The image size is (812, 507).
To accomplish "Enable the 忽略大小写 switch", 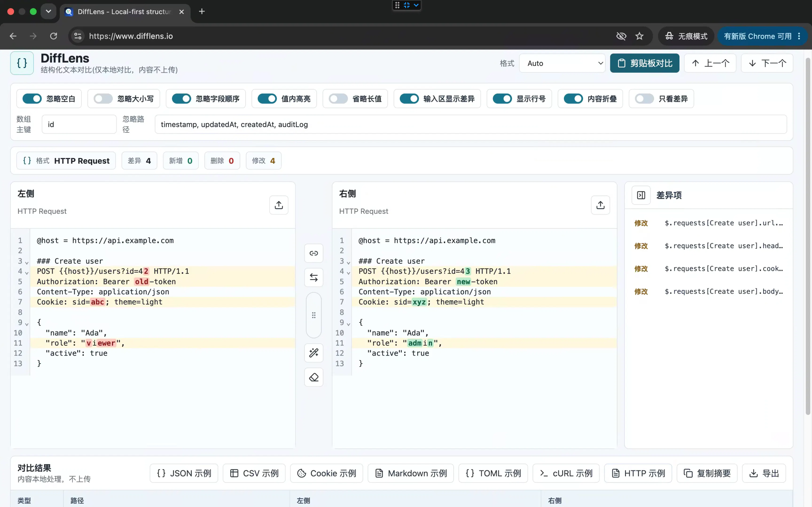I will pyautogui.click(x=103, y=99).
